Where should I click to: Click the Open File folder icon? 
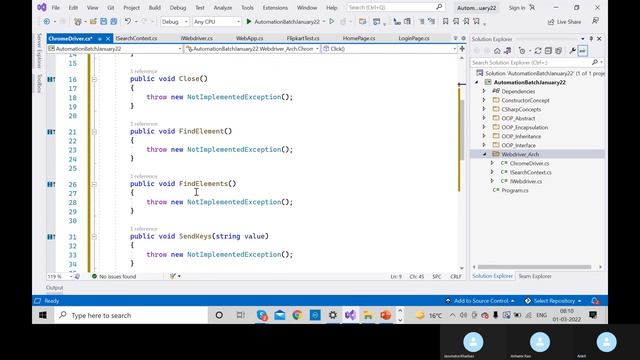click(93, 22)
